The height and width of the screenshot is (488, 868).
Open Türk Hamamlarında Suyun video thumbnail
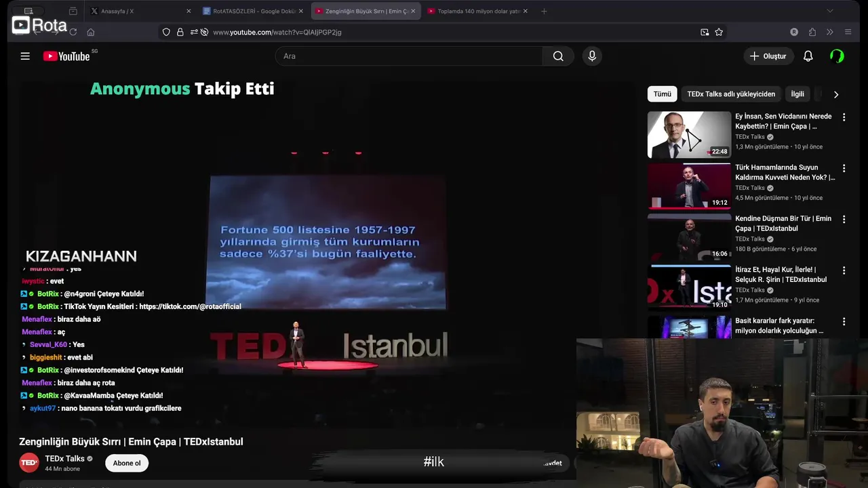click(x=689, y=186)
